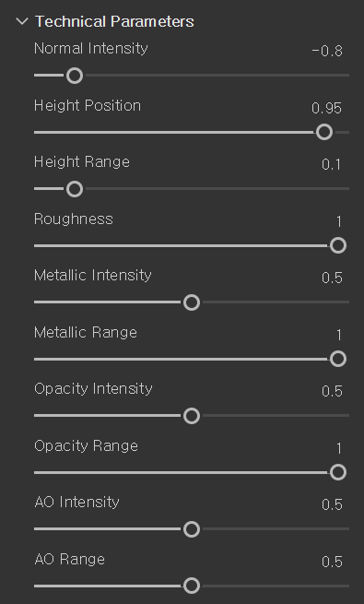Screen dimensions: 364x604
Task: Select the Height Range value 0.1
Action: [332, 165]
